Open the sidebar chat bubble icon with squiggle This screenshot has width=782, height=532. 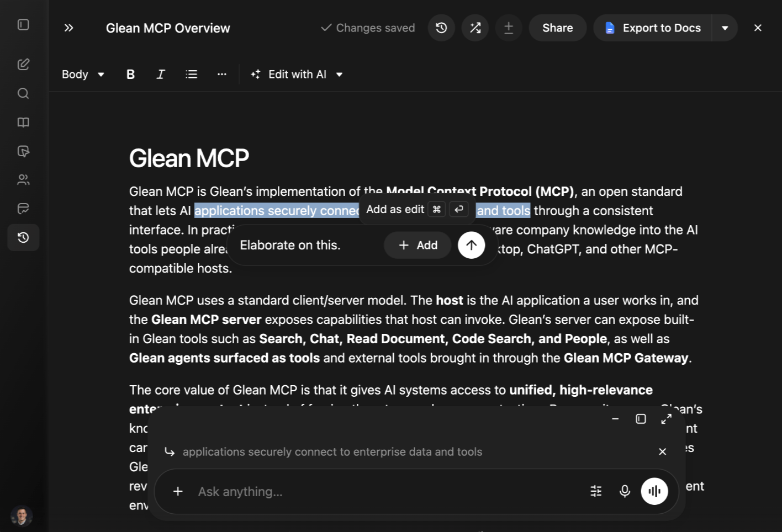pos(23,208)
